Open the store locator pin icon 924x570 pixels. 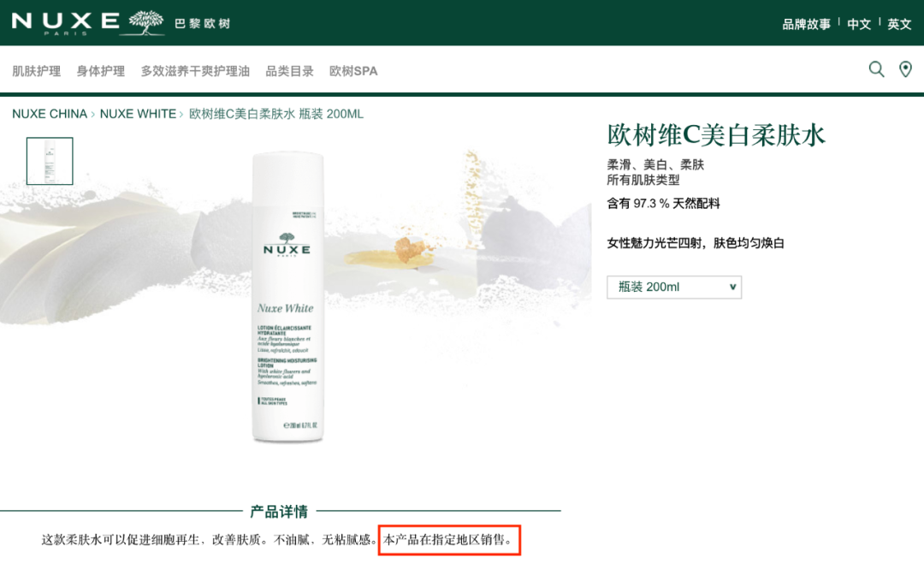[x=905, y=69]
